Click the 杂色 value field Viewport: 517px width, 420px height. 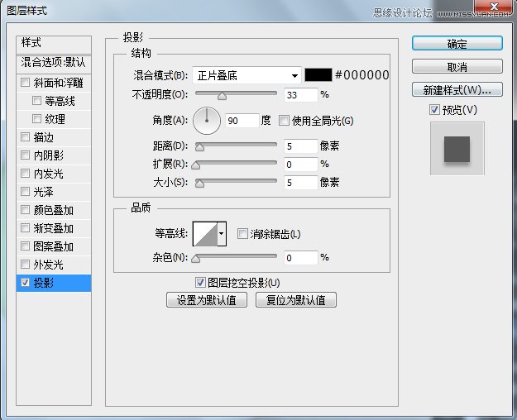click(x=301, y=257)
